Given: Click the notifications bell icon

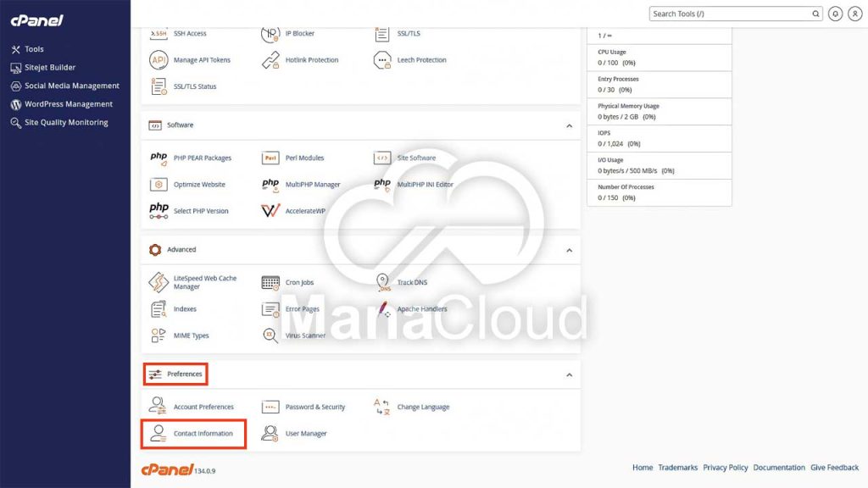Looking at the screenshot, I should pyautogui.click(x=834, y=14).
